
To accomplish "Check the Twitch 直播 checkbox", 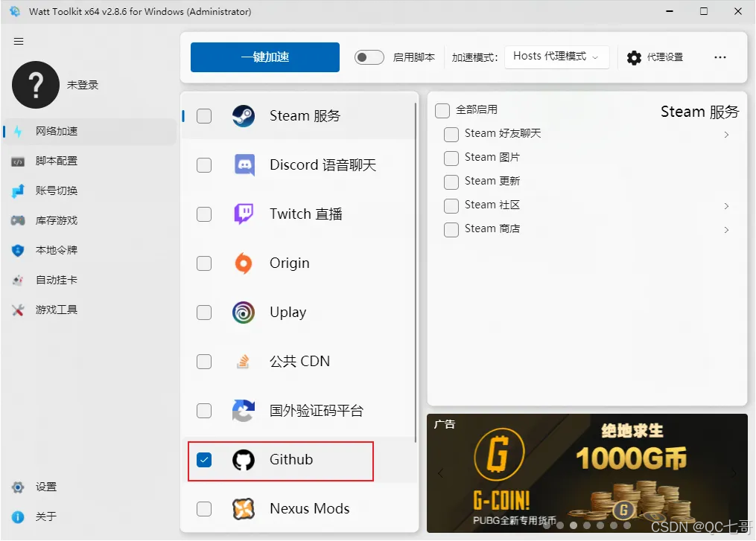I will pyautogui.click(x=204, y=214).
